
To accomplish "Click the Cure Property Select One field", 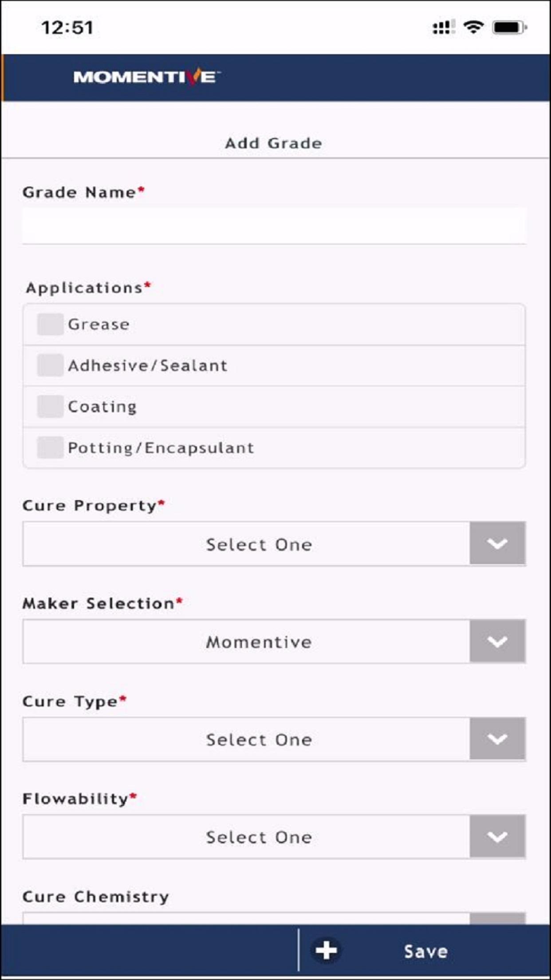I will (x=247, y=544).
